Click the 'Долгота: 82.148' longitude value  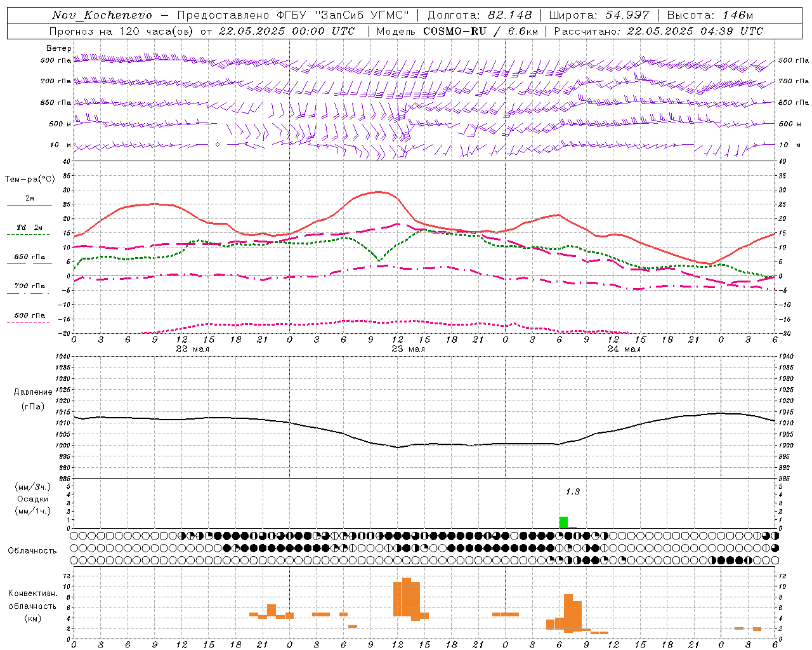[x=480, y=15]
